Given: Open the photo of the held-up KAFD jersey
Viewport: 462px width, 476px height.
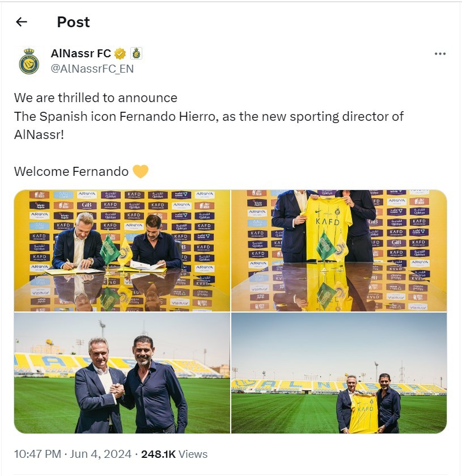Looking at the screenshot, I should [x=339, y=250].
